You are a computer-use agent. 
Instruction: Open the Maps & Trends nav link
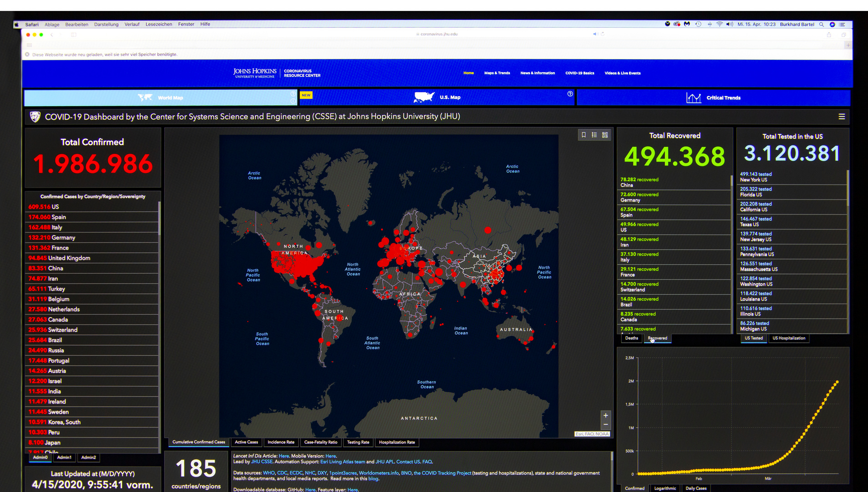point(497,73)
